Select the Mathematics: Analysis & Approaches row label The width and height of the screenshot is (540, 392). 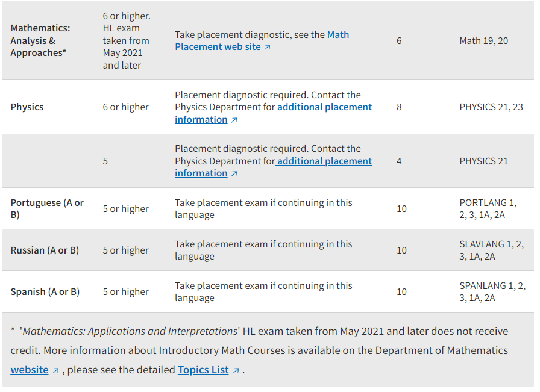coord(40,40)
